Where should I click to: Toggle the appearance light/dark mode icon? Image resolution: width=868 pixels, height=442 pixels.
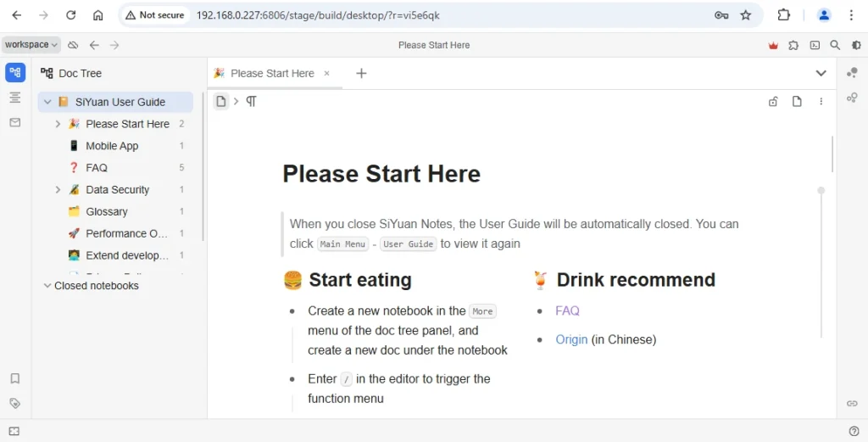[x=855, y=45]
